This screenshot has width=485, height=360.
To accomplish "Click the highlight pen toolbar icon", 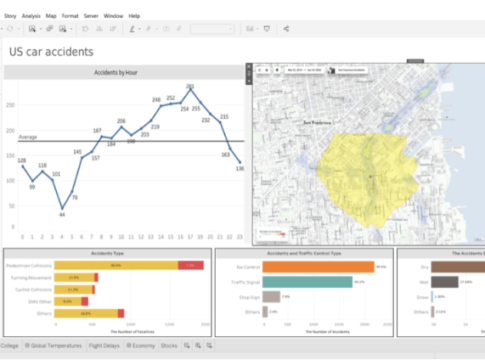I will point(132,29).
